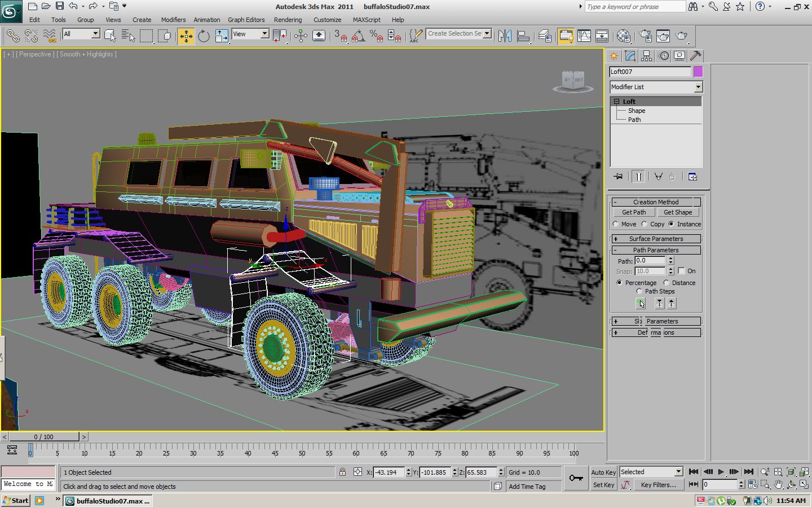
Task: Activate the Select and Rotate tool
Action: (204, 36)
